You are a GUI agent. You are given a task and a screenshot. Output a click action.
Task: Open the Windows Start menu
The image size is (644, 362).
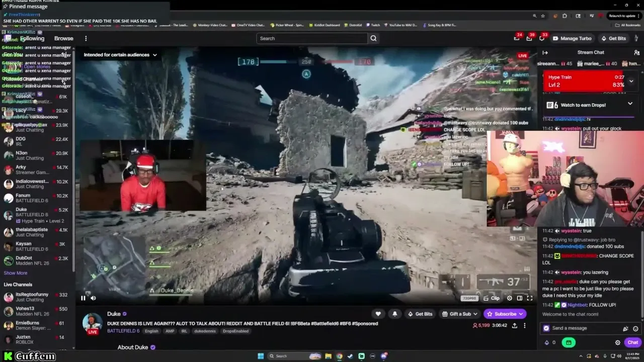(x=261, y=356)
